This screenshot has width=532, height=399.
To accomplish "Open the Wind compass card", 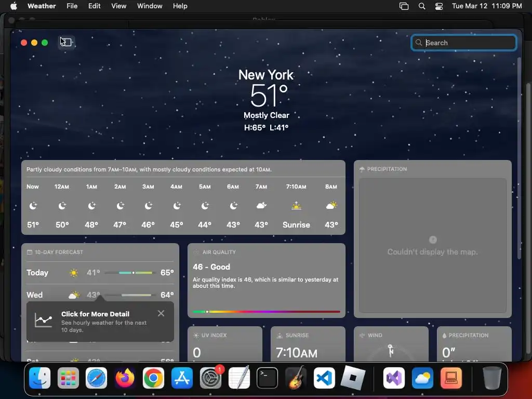I will coord(391,344).
